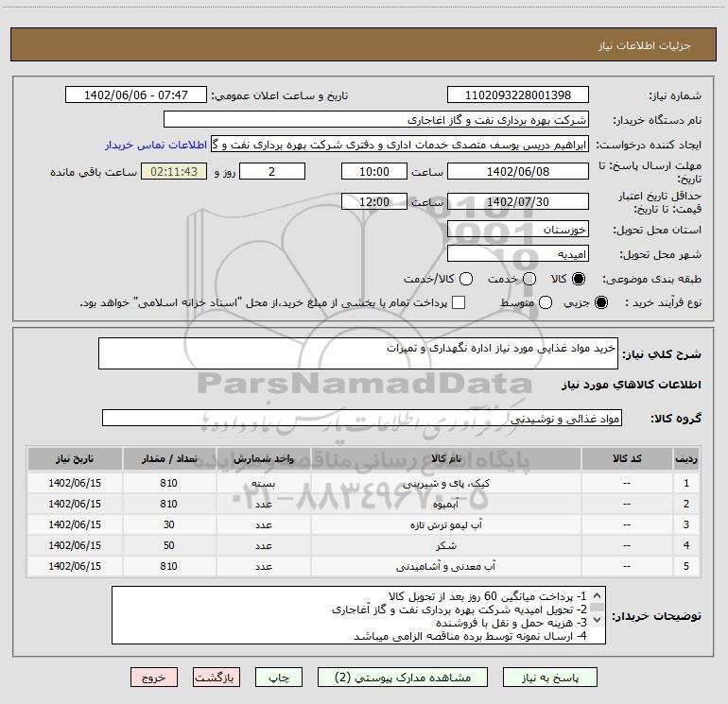
Task: Select the خدمت radio button
Action: (529, 279)
